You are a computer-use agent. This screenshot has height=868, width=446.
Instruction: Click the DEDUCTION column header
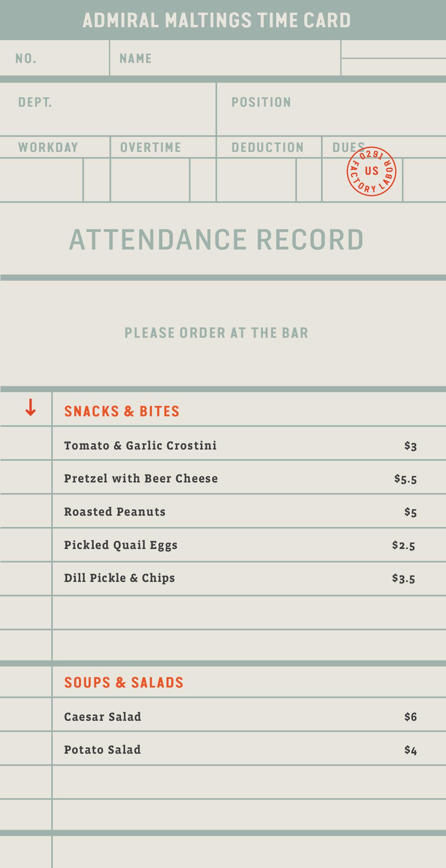click(x=268, y=148)
